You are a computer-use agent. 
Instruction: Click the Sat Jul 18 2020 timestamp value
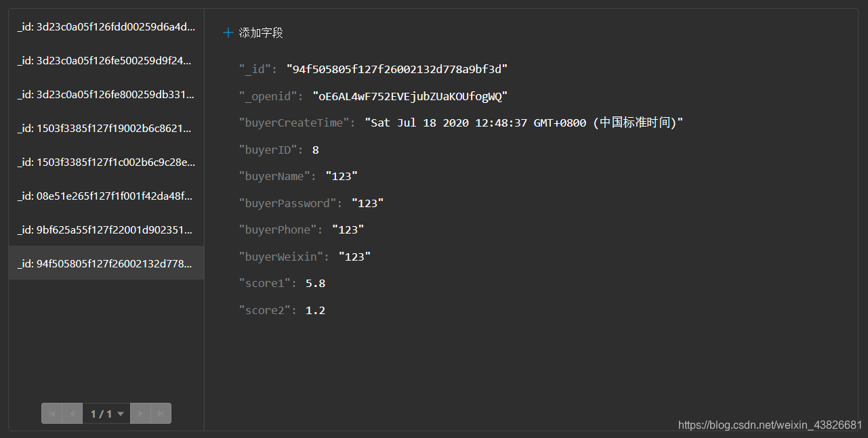point(524,123)
